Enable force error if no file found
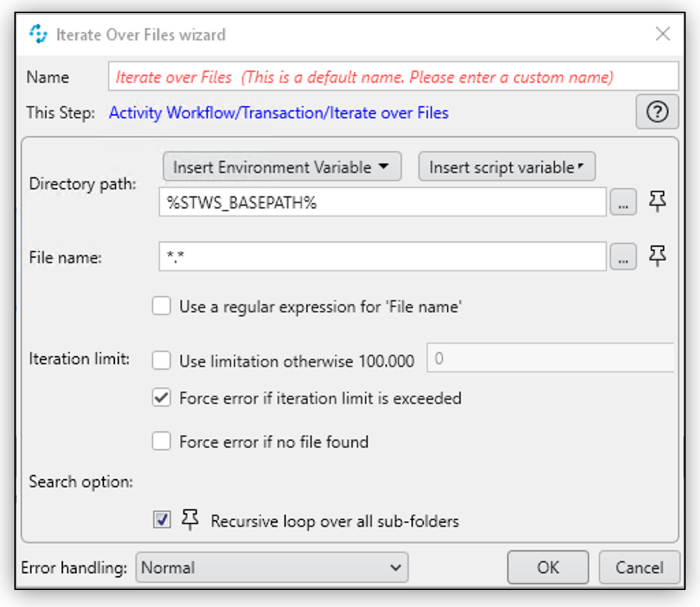The width and height of the screenshot is (700, 607). pos(161,441)
